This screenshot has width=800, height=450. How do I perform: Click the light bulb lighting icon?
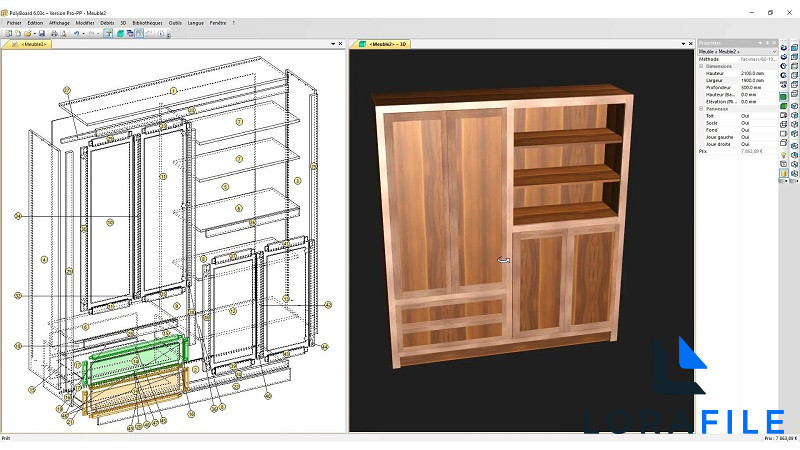tap(783, 155)
